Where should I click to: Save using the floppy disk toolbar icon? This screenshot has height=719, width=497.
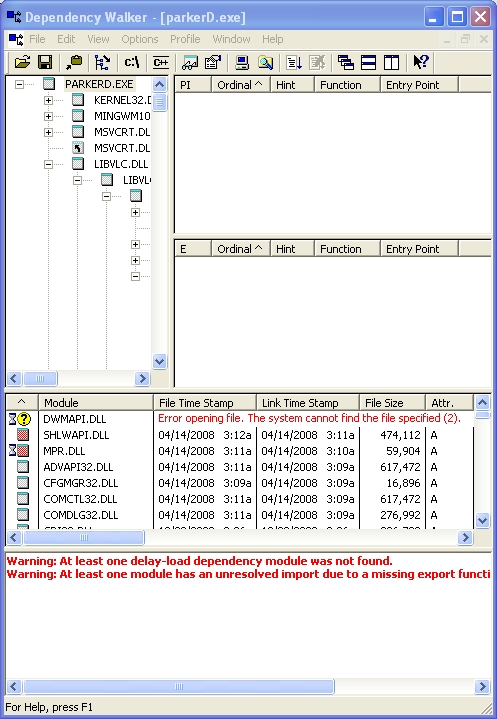[x=44, y=62]
